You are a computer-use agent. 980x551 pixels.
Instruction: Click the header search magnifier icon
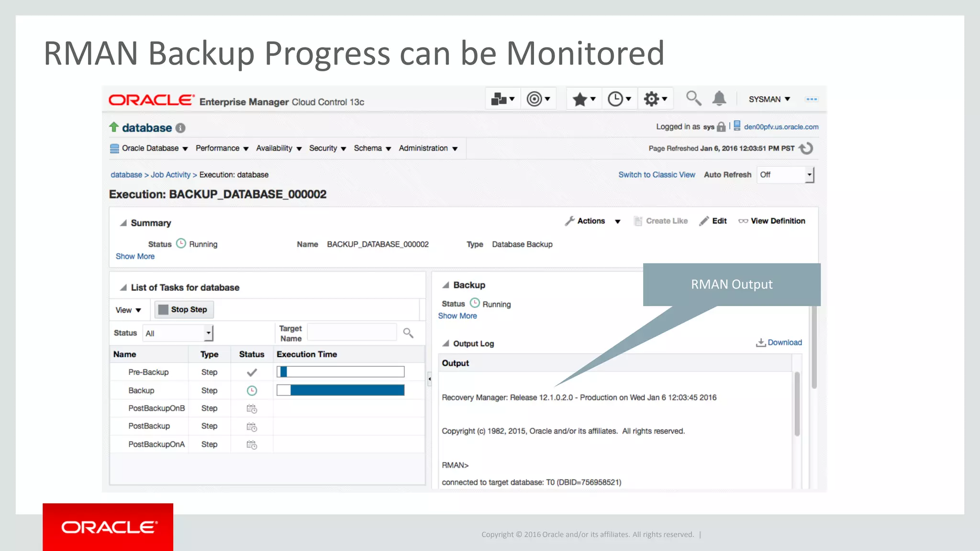693,98
